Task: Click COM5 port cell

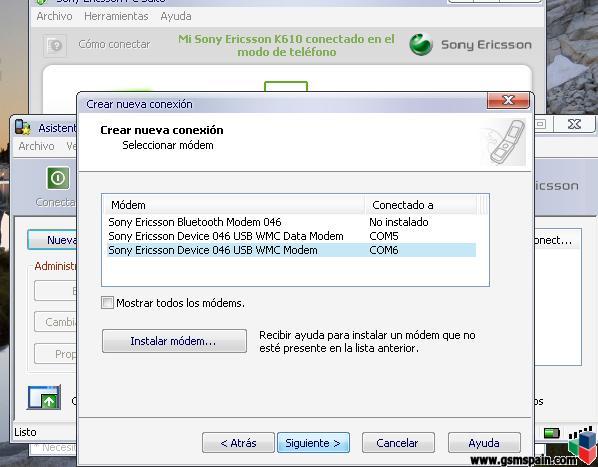Action: (x=384, y=236)
